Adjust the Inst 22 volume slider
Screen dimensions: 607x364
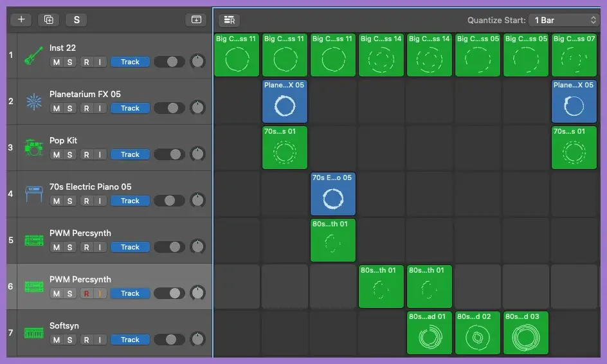pos(169,62)
